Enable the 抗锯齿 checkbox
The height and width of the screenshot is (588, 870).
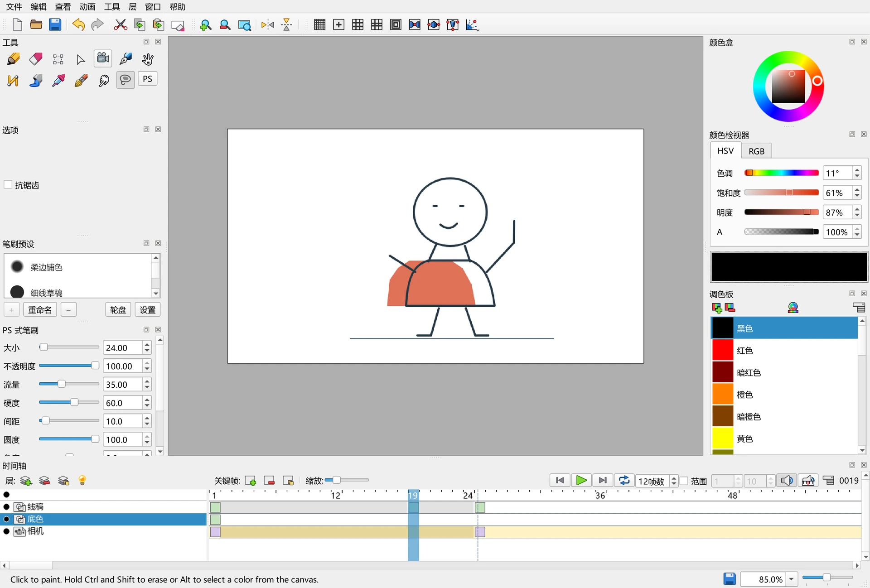point(8,185)
